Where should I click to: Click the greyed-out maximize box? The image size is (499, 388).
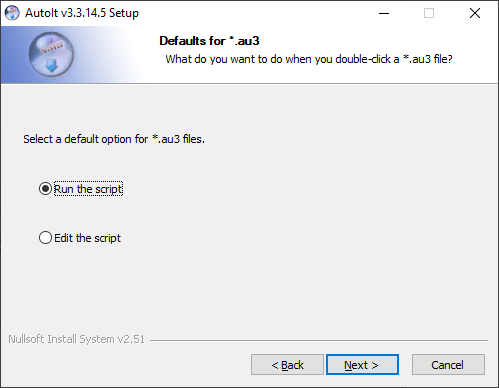tap(429, 13)
